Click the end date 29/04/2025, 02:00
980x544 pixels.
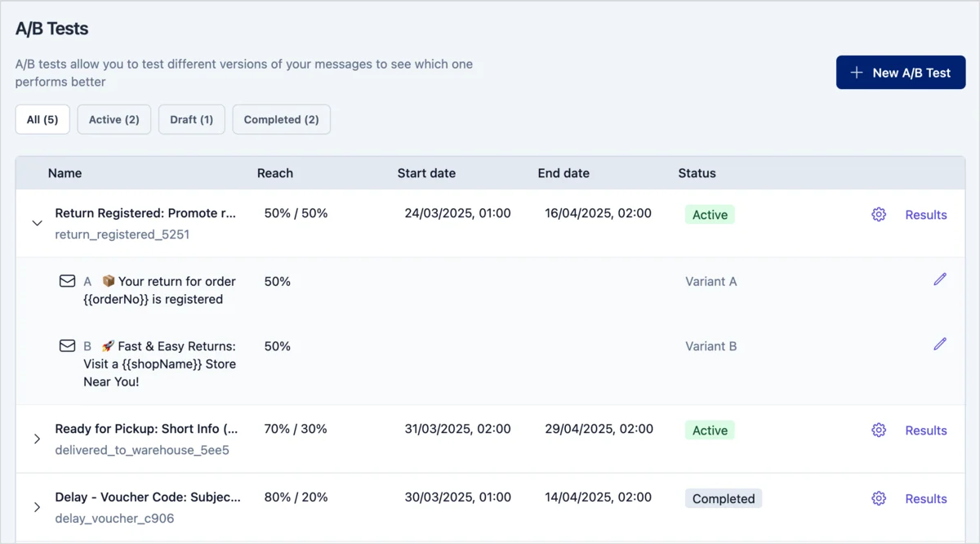pos(599,429)
